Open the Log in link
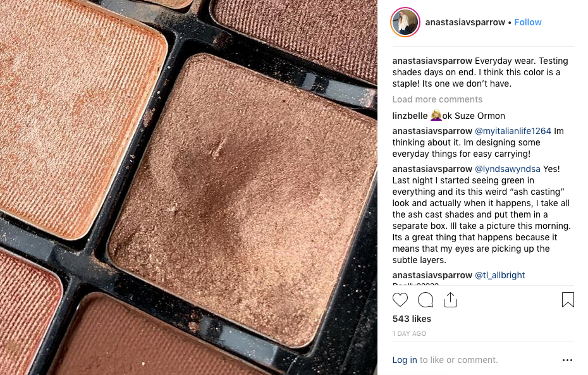588x375 pixels. [404, 360]
